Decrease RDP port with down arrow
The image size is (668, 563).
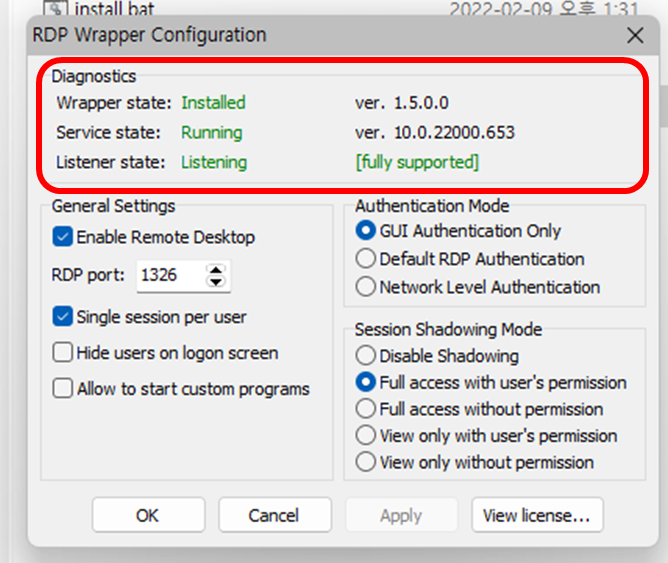pos(216,282)
